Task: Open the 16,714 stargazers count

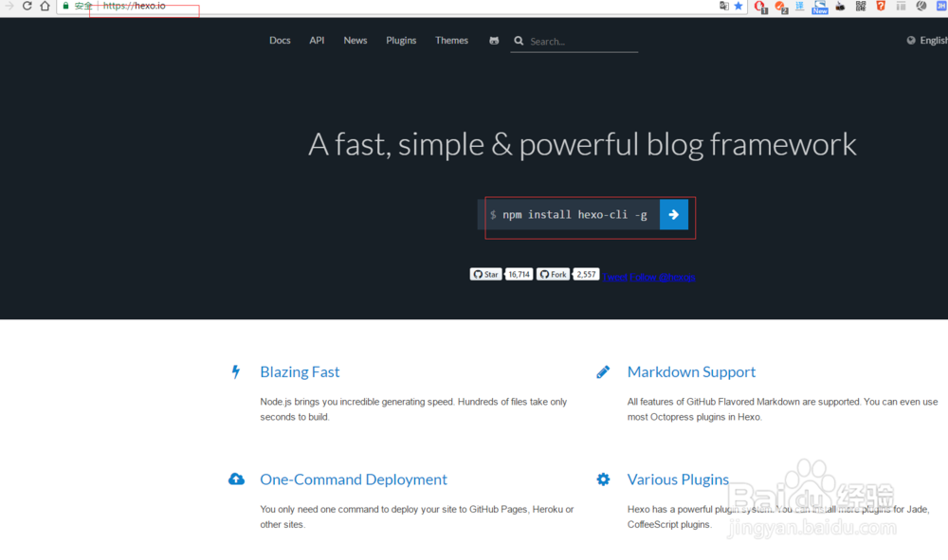Action: [x=519, y=274]
